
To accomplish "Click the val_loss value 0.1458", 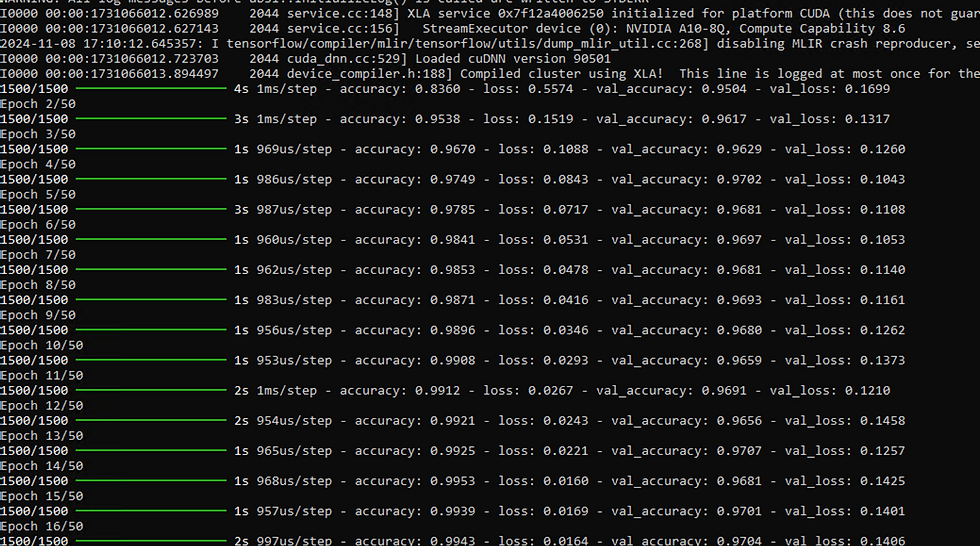I will pyautogui.click(x=882, y=420).
